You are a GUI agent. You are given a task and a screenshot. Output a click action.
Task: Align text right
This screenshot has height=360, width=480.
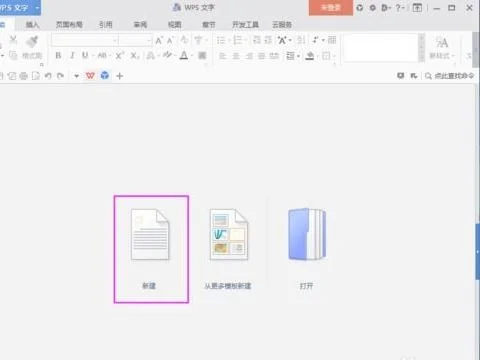tap(249, 56)
